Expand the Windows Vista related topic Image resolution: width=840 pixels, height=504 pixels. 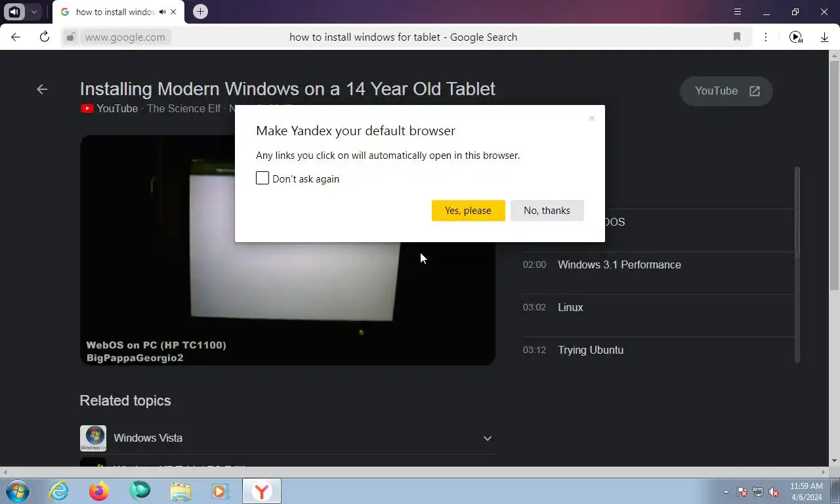click(x=487, y=438)
